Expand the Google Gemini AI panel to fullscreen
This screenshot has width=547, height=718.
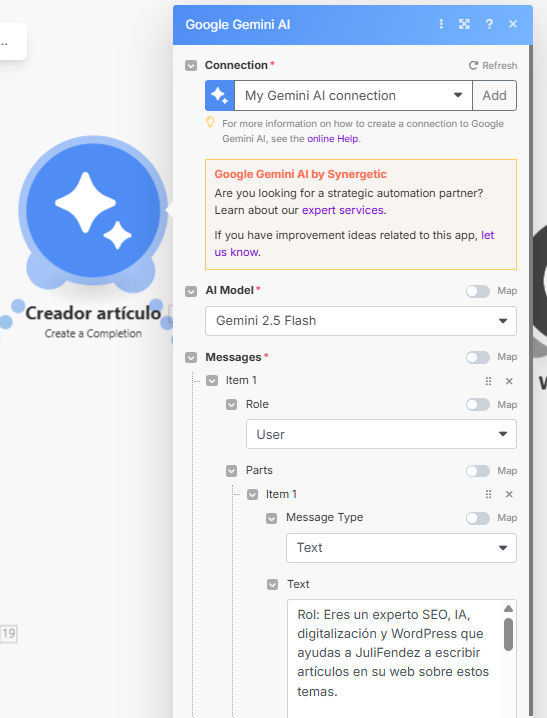[x=464, y=24]
